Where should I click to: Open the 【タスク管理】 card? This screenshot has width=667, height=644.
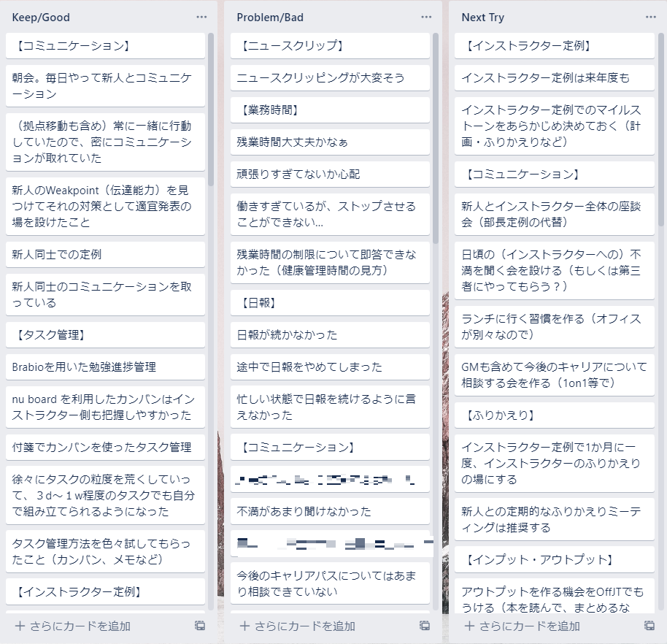pos(105,334)
